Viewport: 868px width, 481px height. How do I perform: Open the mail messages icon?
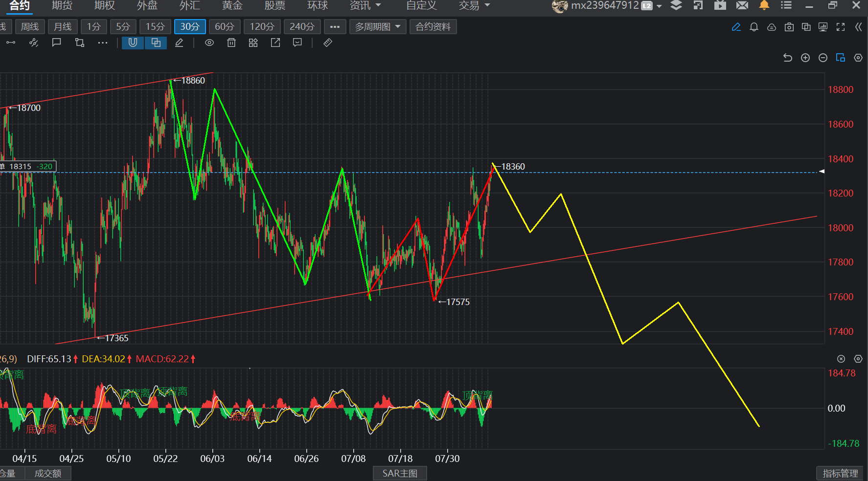click(x=742, y=5)
